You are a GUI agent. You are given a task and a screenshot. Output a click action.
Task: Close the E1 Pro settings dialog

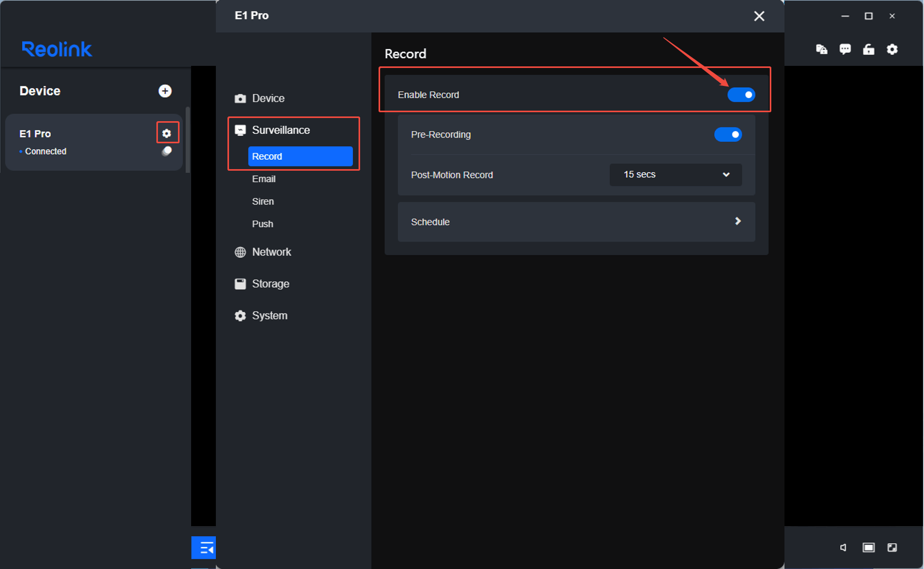click(x=759, y=16)
